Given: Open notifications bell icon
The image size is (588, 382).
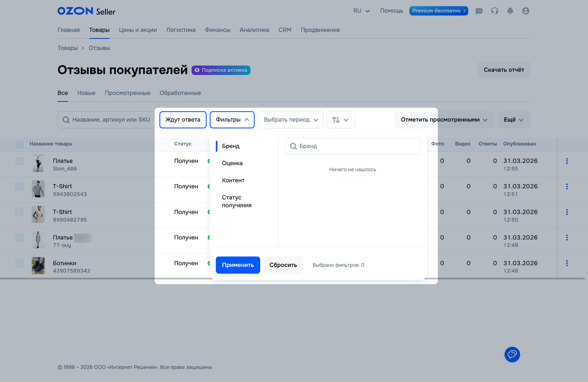Looking at the screenshot, I should point(510,11).
